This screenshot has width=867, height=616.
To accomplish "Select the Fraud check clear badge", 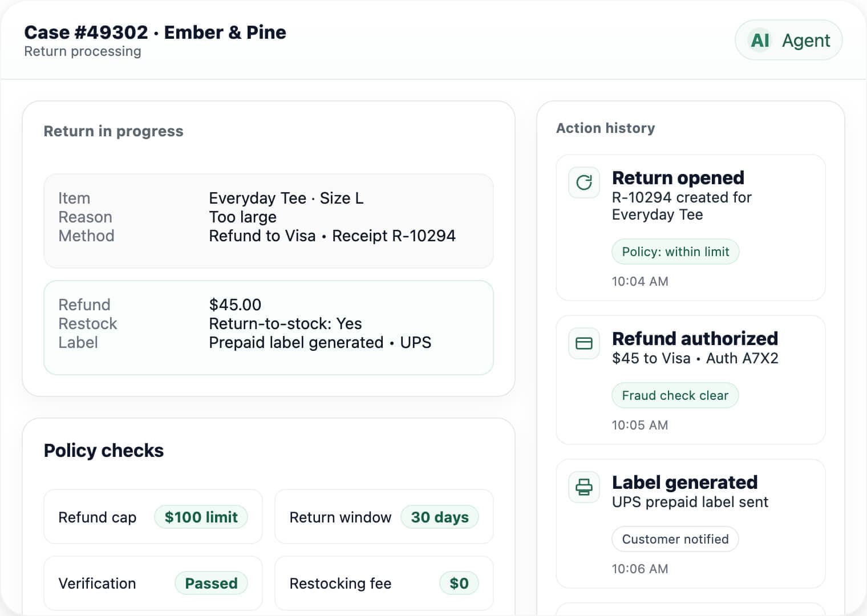I will [675, 395].
